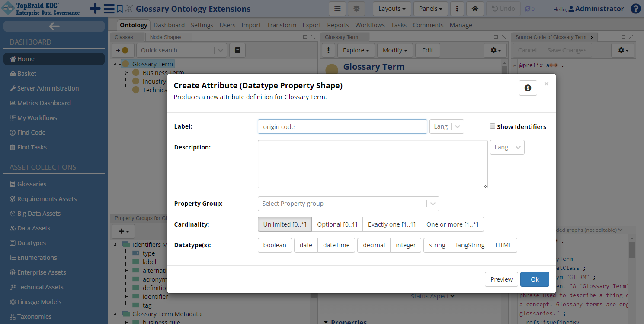
Task: Click inside the Description text area
Action: [x=372, y=164]
